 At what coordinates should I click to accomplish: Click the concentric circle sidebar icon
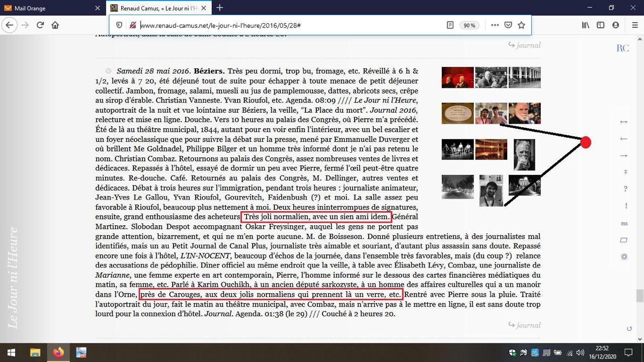624,256
